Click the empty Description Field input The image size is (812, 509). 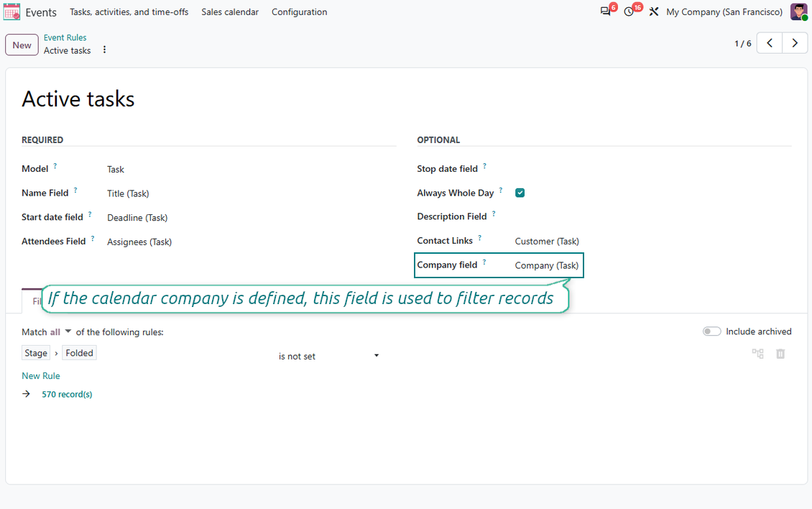[x=652, y=216]
